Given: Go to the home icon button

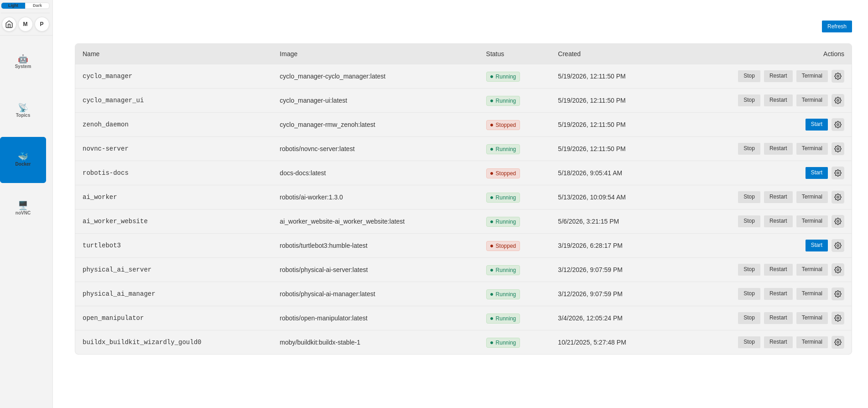Looking at the screenshot, I should [9, 24].
